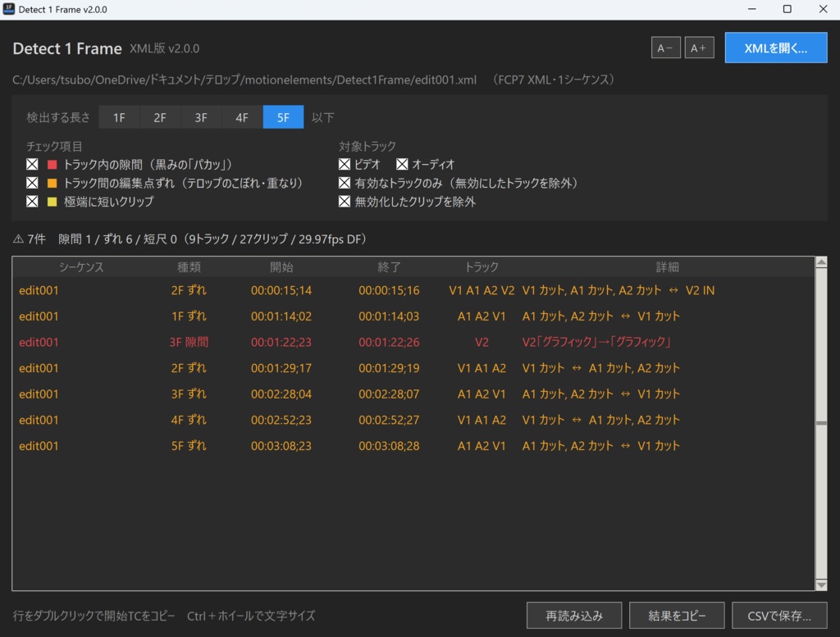Sort by the シーケンス column header
Viewport: 840px width, 637px height.
81,267
